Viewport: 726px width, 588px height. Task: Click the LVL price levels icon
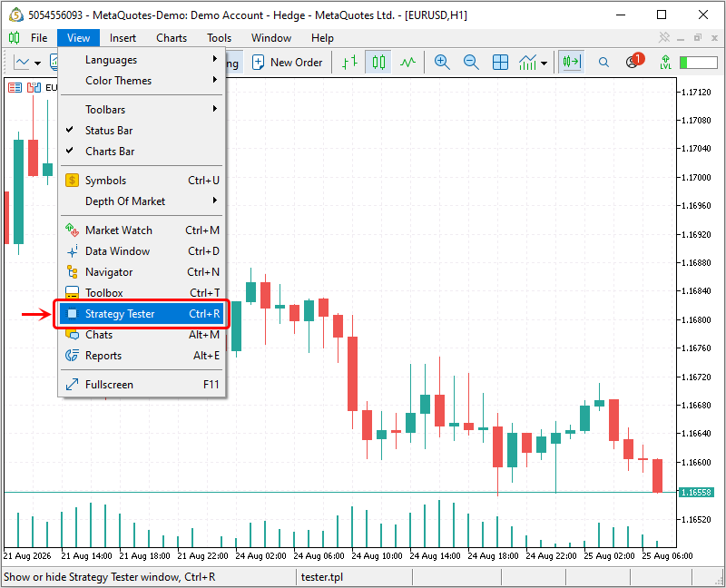(x=665, y=62)
